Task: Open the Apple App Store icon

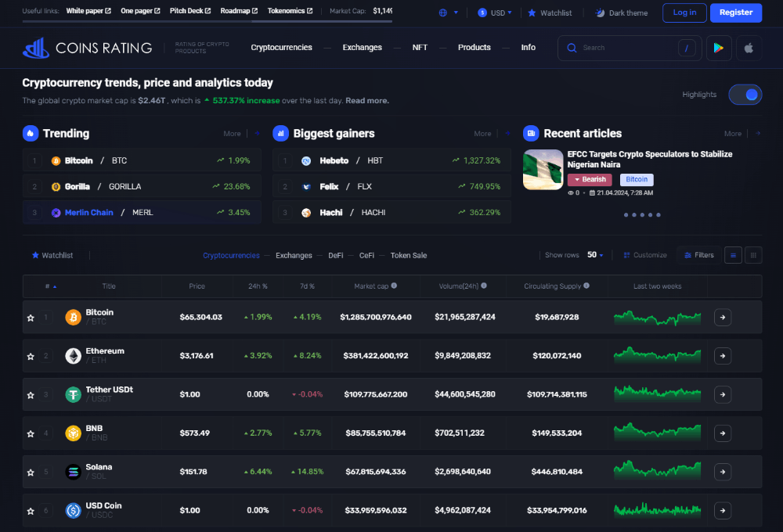Action: tap(749, 48)
